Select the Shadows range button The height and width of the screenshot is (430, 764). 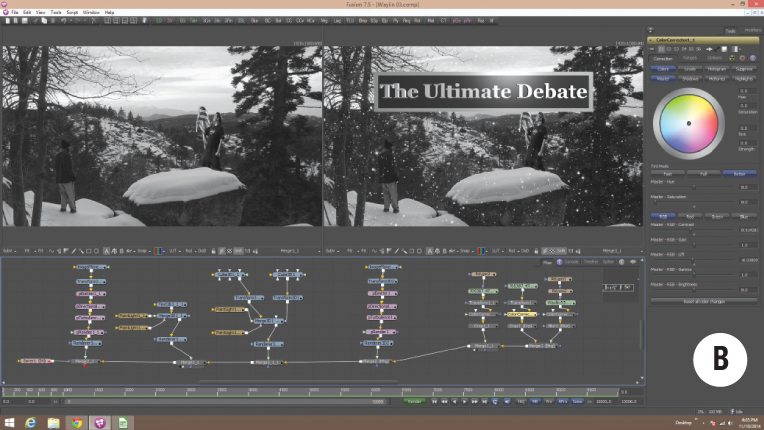(x=690, y=78)
